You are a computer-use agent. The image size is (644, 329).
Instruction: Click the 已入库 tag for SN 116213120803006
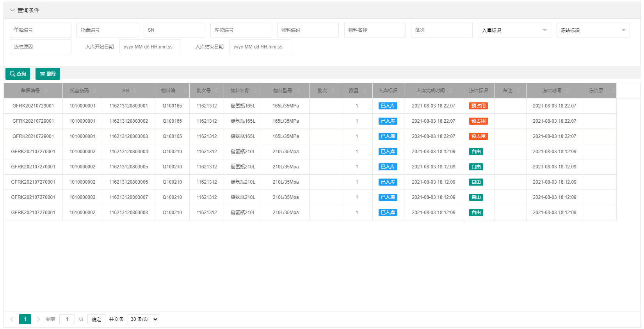click(388, 182)
